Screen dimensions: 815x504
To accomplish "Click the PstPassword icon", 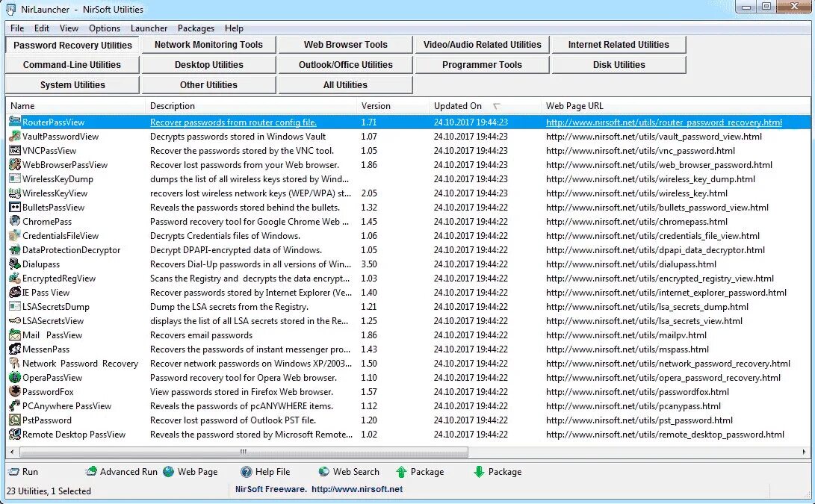I will click(x=14, y=420).
